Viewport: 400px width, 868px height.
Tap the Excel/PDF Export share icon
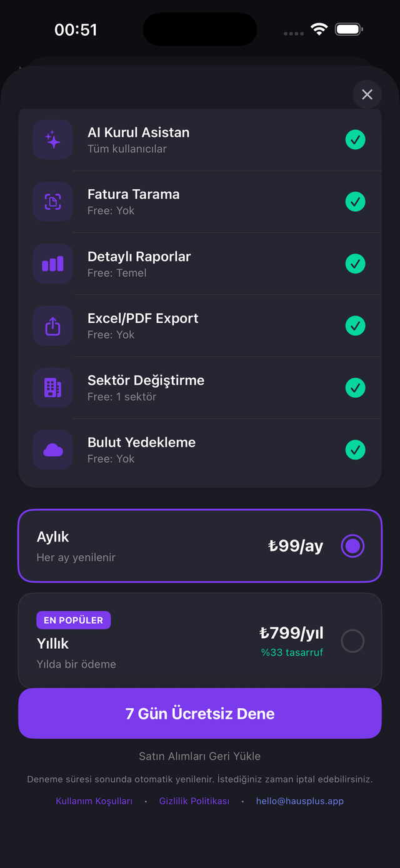[x=53, y=326]
